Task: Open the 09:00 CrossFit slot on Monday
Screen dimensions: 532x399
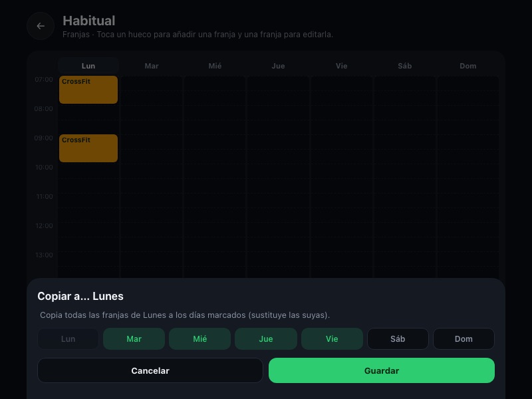Action: point(88,148)
